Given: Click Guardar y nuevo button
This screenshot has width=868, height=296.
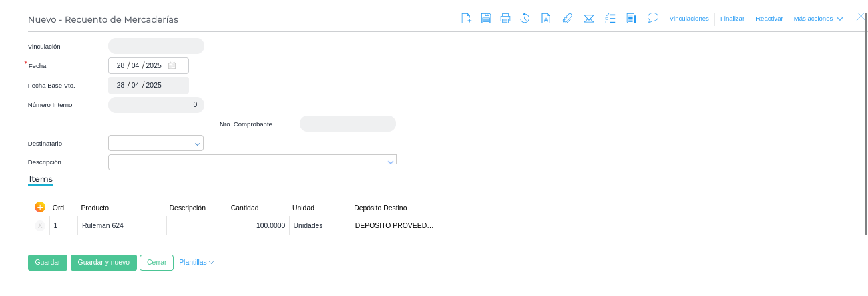Looking at the screenshot, I should (103, 263).
